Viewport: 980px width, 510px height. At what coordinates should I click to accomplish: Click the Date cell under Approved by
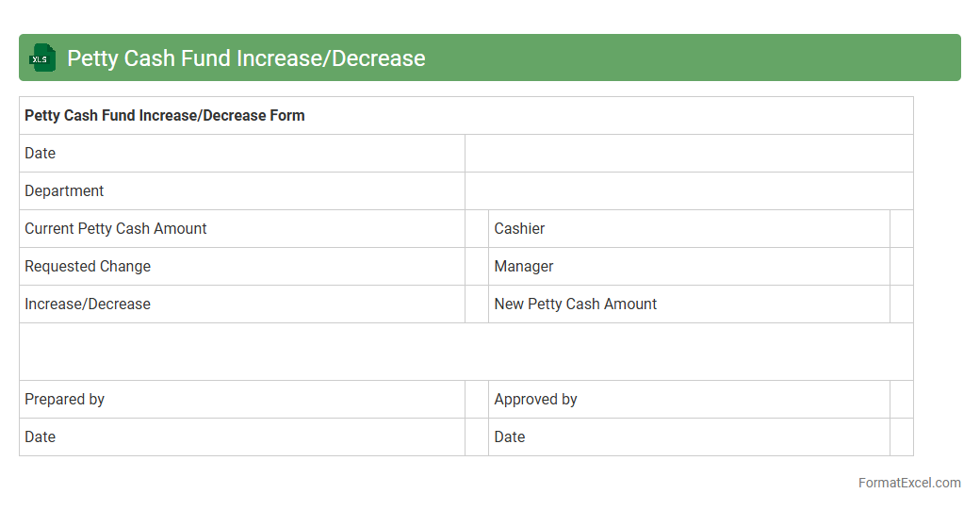[688, 437]
